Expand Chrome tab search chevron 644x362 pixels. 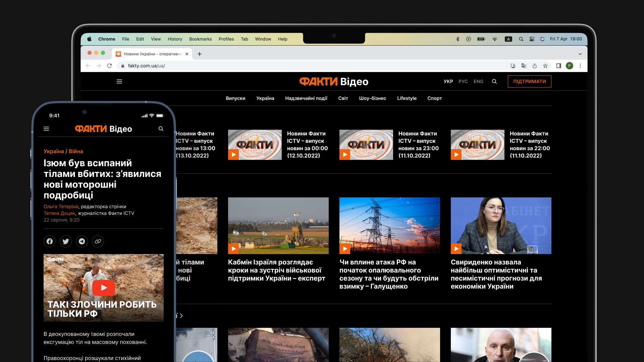[x=580, y=54]
